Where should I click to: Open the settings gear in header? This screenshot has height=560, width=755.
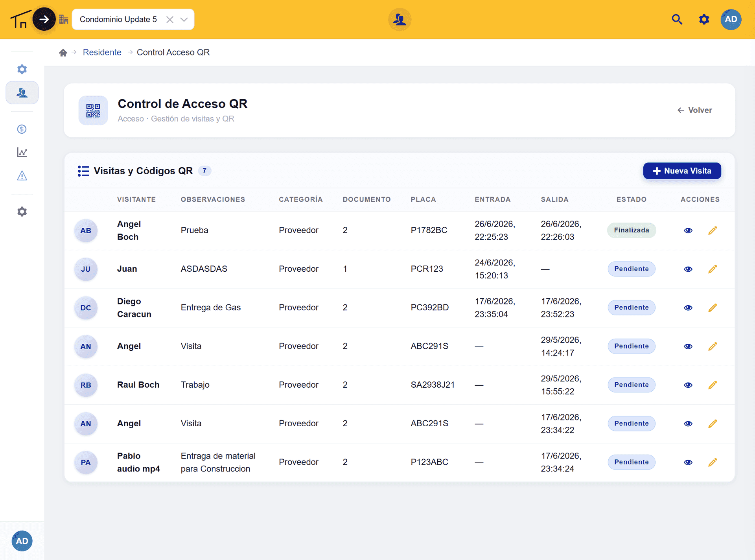coord(704,19)
